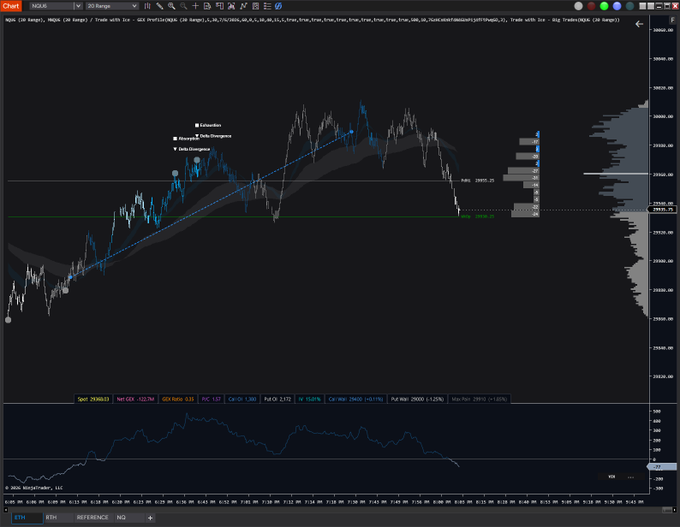680x527 pixels.
Task: Click the horizontal scrollbar thumb at bottom right
Action: 667,510
